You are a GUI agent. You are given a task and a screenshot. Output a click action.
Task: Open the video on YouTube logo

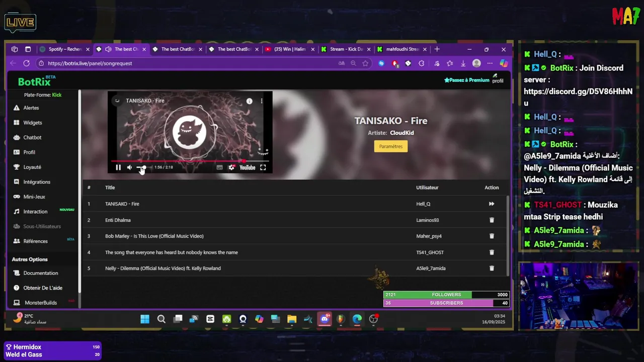coord(248,167)
